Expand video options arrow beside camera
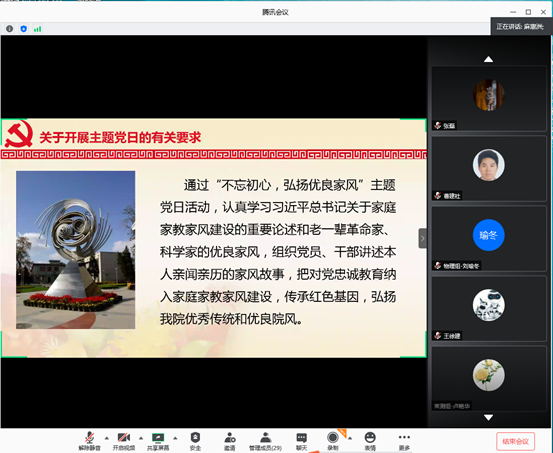This screenshot has width=553, height=453. point(141,438)
